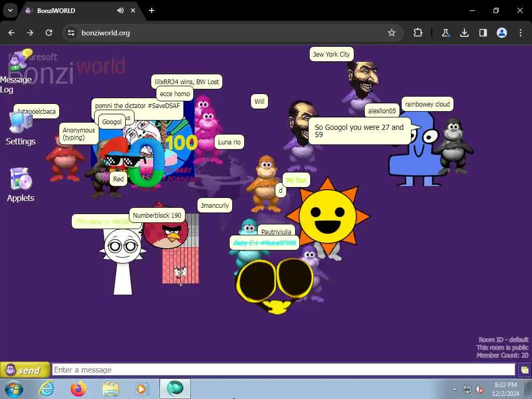
Task: Click the orange Bonzi gorilla character
Action: [265, 183]
